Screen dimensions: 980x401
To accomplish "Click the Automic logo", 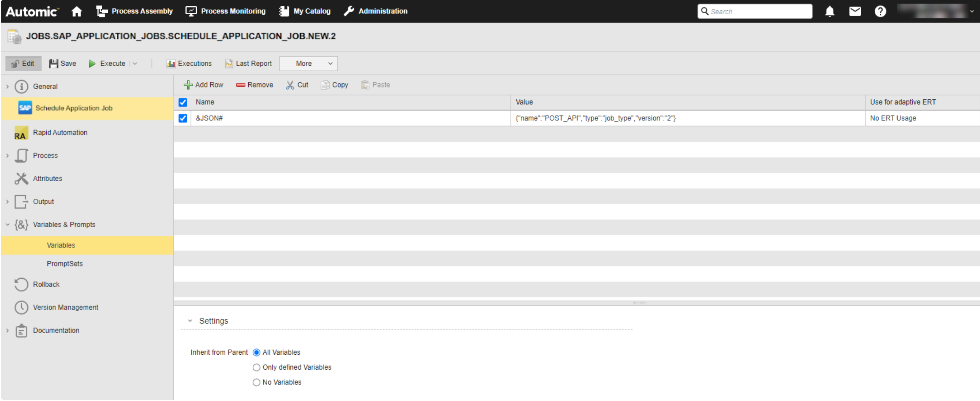I will point(32,11).
